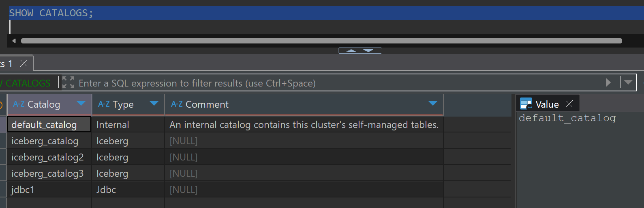644x208 pixels.
Task: Select the iceberg_catalog2 cell
Action: pyautogui.click(x=47, y=157)
